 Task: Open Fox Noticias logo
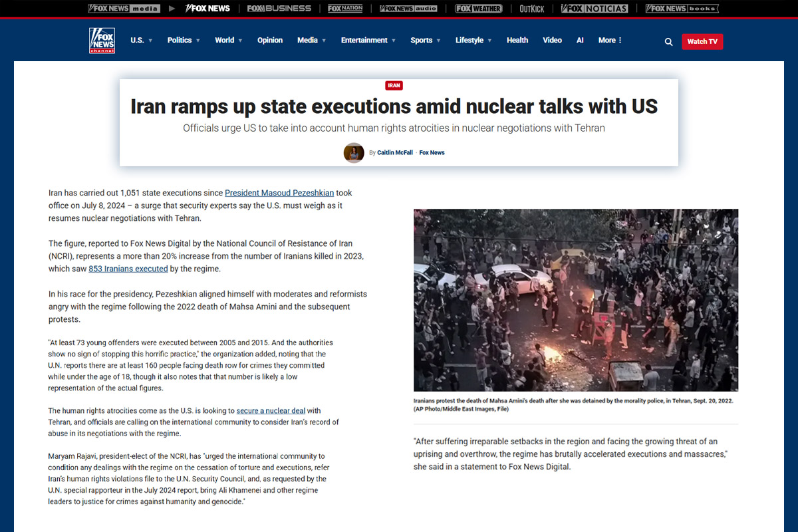coord(595,9)
